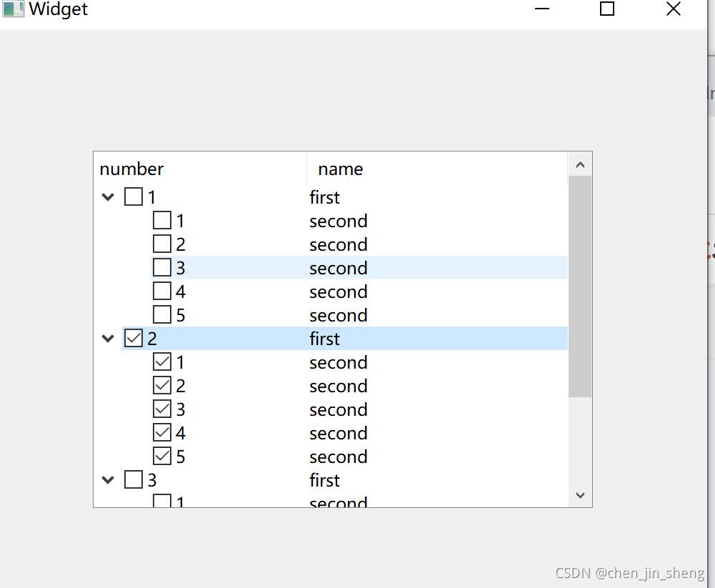The width and height of the screenshot is (715, 588).
Task: Select 'second' in child 2 row under parent 1
Action: tap(339, 245)
